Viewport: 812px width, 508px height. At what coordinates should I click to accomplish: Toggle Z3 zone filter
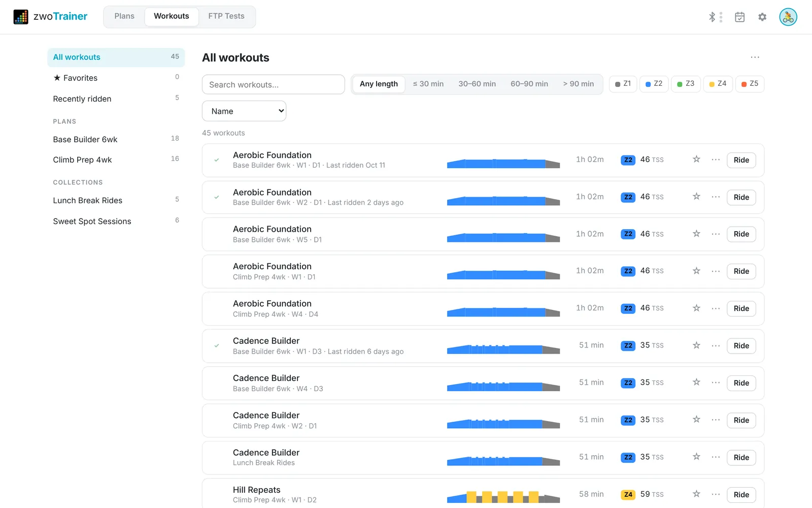click(x=686, y=84)
